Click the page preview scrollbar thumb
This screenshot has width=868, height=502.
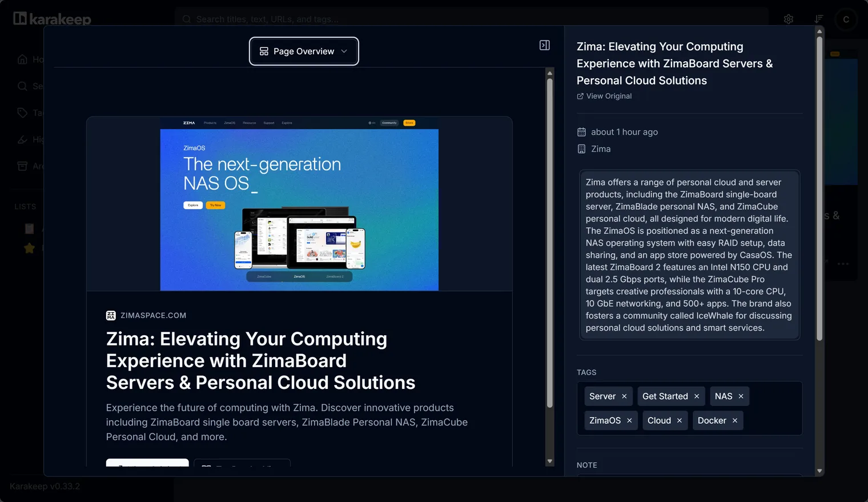tap(550, 243)
